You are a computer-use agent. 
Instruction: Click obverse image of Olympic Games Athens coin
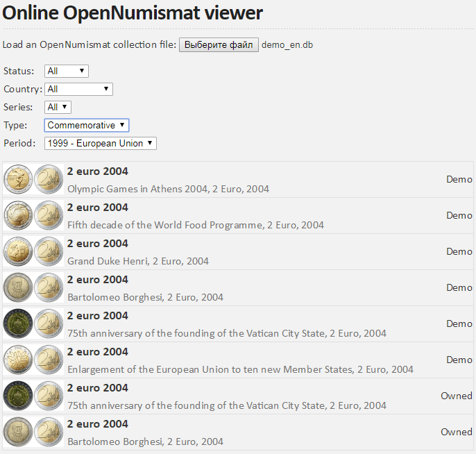(x=18, y=179)
